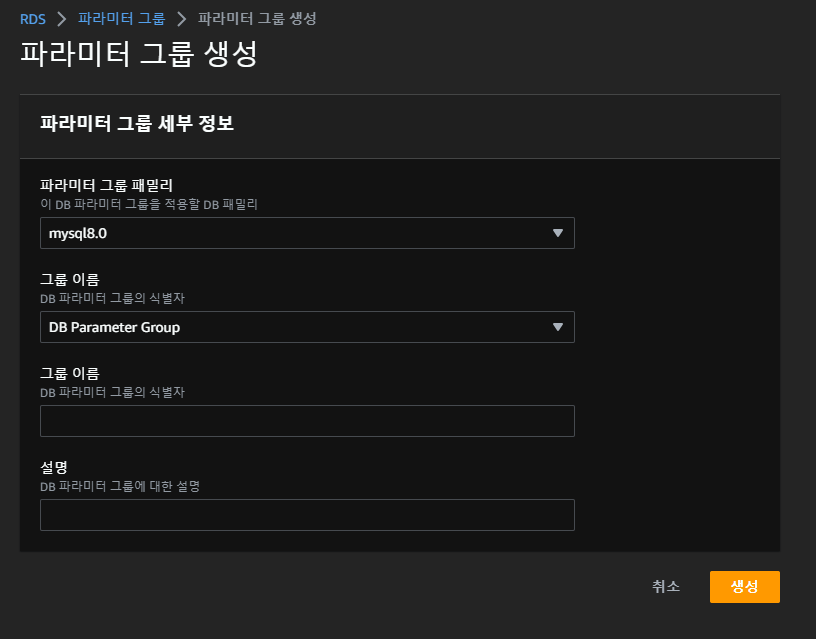Open the mysql8.0 family dropdown

tap(307, 233)
